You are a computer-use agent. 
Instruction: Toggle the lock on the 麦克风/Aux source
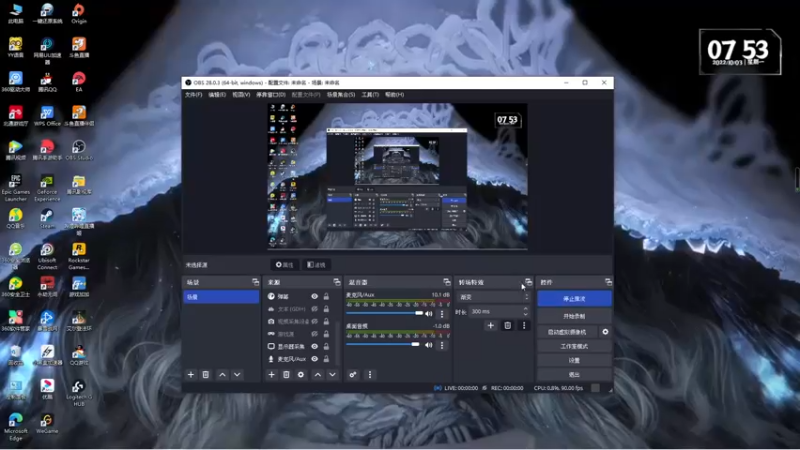[326, 359]
